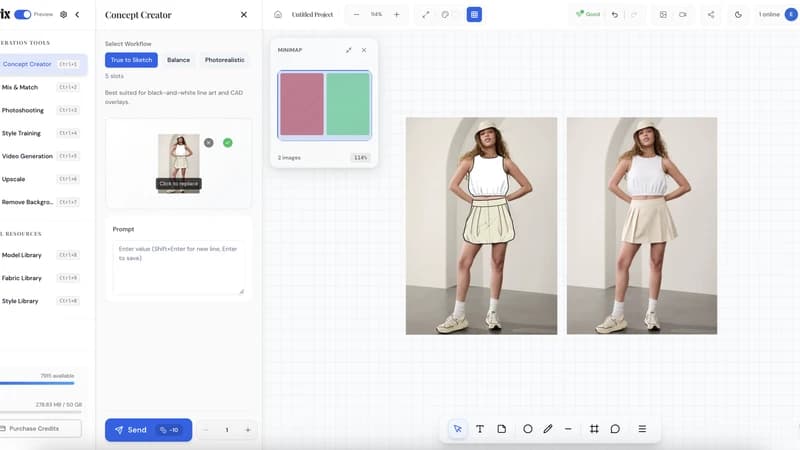800x450 pixels.
Task: Collapse the sidebar with the chevron
Action: 77,14
